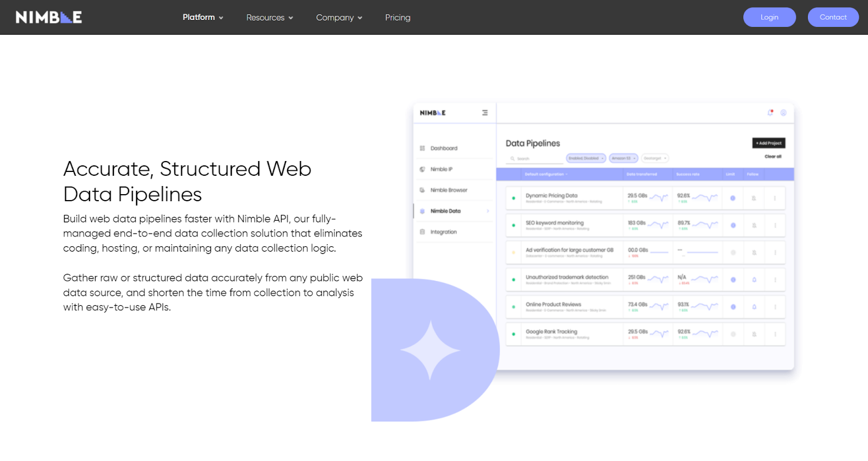Click the notification bell in the dashboard top bar
This screenshot has width=868, height=461.
(x=770, y=113)
